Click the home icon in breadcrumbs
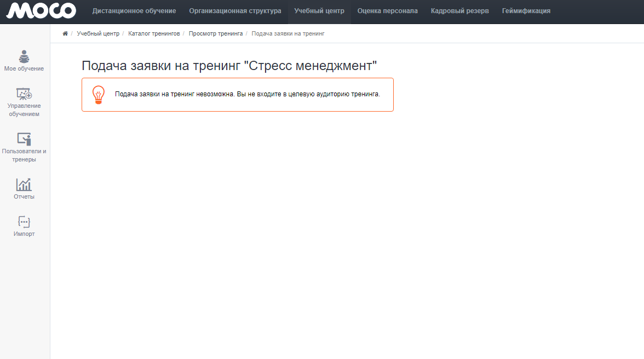This screenshot has height=359, width=644. (65, 33)
